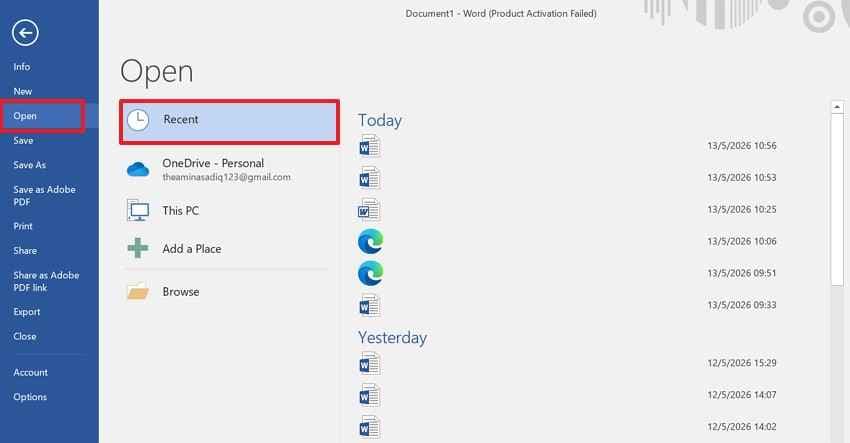Open the Account page
Viewport: 850px width, 443px height.
pyautogui.click(x=30, y=372)
